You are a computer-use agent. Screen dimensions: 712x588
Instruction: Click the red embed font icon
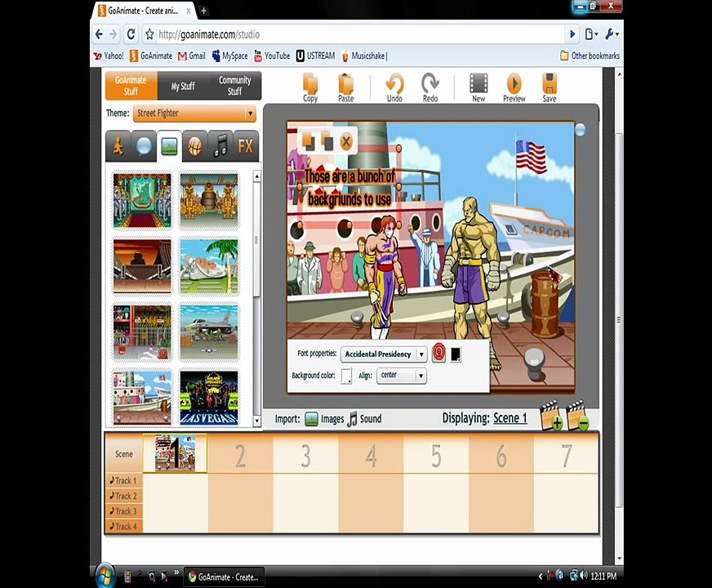pos(438,354)
